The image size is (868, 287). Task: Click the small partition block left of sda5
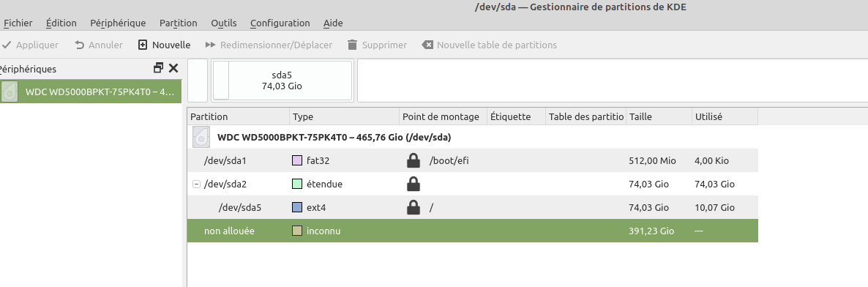[222, 81]
